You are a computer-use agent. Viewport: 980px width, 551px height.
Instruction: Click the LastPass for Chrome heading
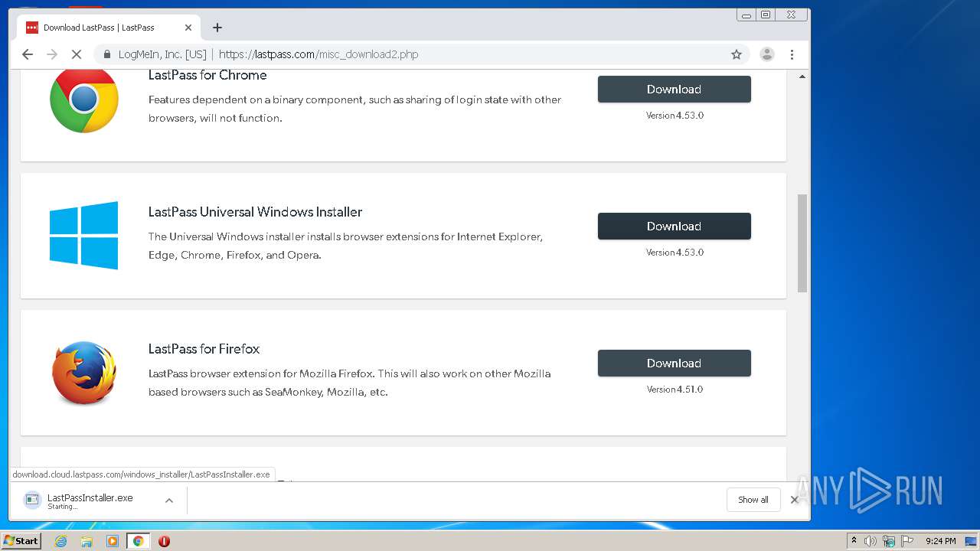click(x=207, y=75)
